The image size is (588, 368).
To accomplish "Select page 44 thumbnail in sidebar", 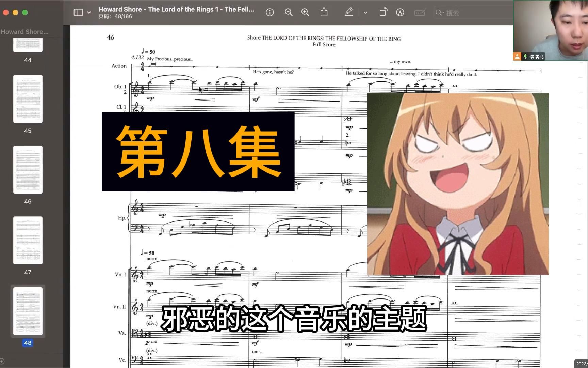I will [x=28, y=45].
